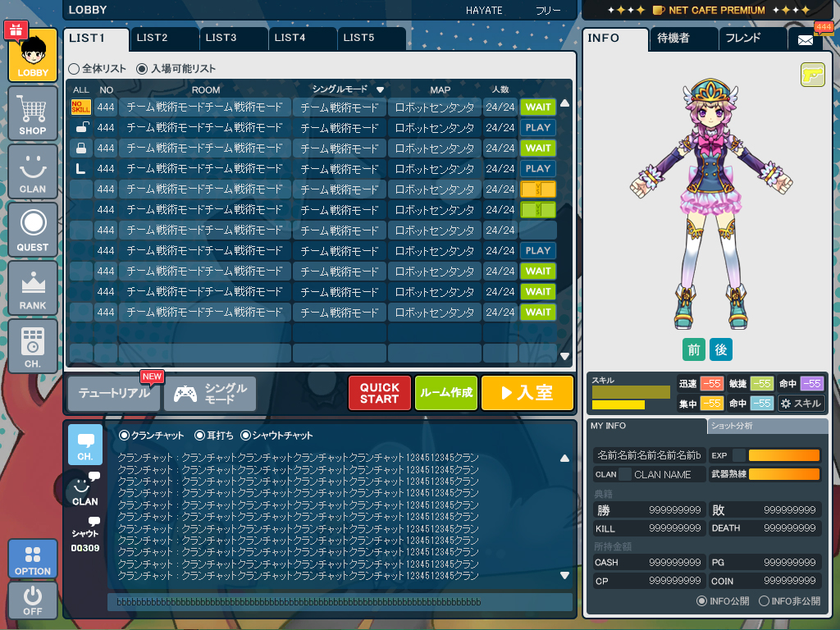Click the 迅速 -55 red stat value
Screen dimensions: 840x630
(712, 384)
